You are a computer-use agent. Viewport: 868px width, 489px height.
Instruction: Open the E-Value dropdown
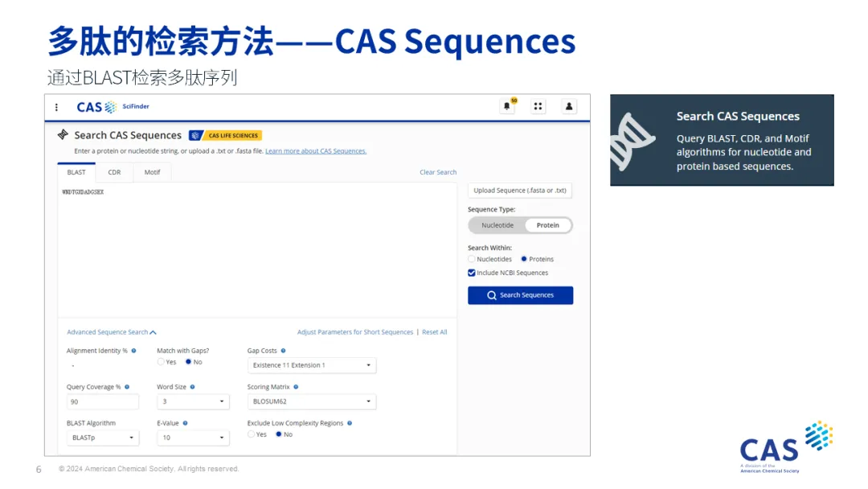click(x=193, y=438)
